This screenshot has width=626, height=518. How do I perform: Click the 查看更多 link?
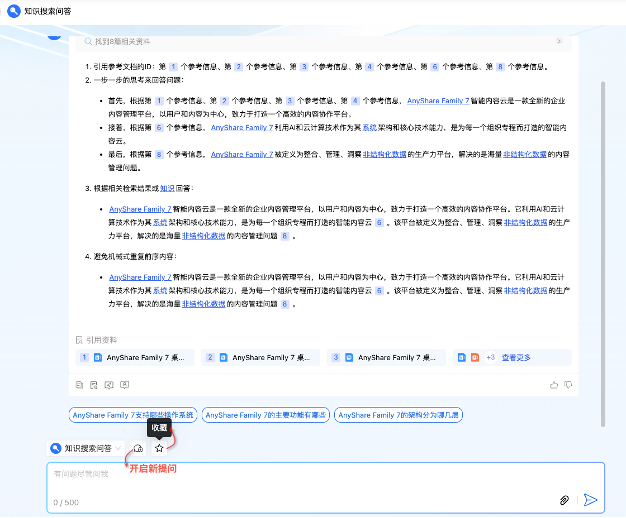[x=516, y=357]
